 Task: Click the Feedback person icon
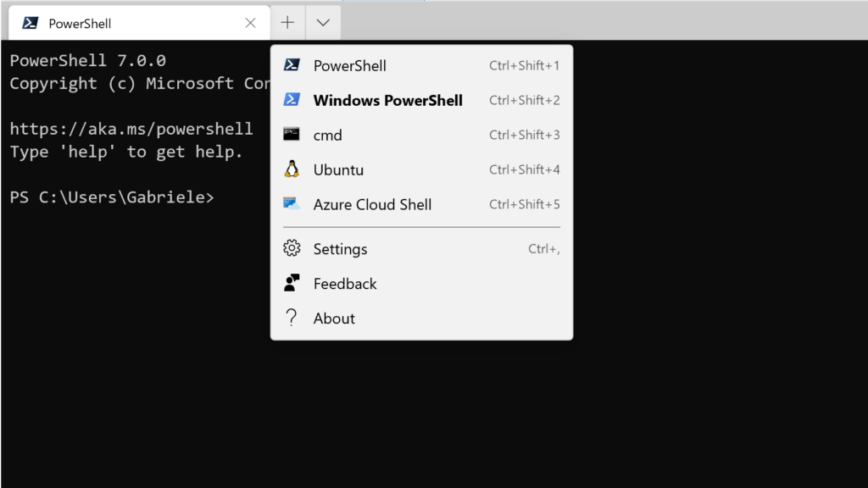pos(292,283)
